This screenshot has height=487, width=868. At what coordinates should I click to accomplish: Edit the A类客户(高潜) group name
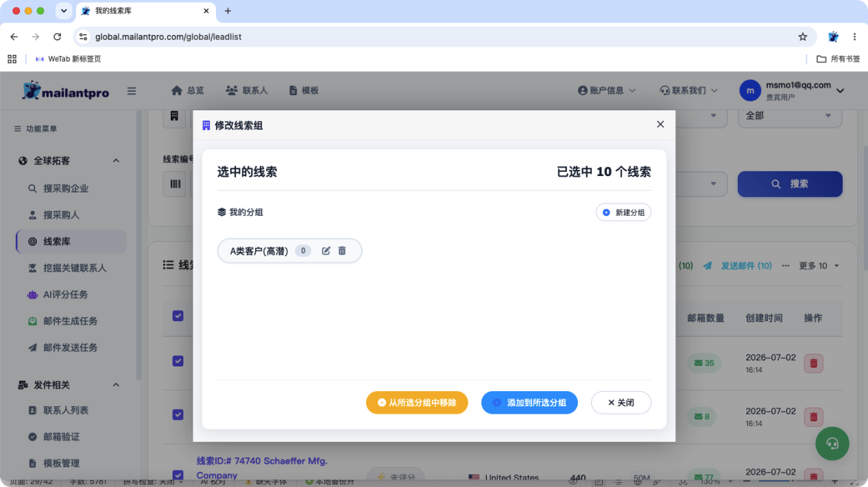[326, 251]
